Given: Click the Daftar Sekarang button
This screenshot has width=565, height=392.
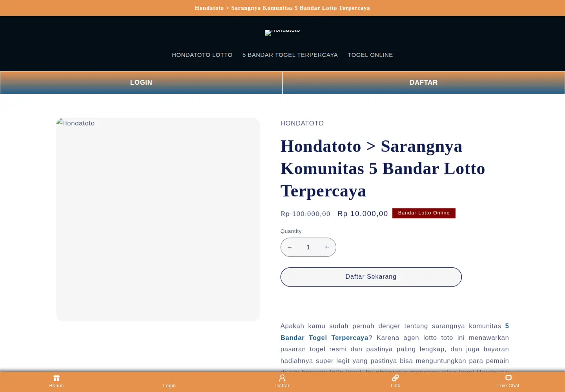Looking at the screenshot, I should click(x=371, y=277).
